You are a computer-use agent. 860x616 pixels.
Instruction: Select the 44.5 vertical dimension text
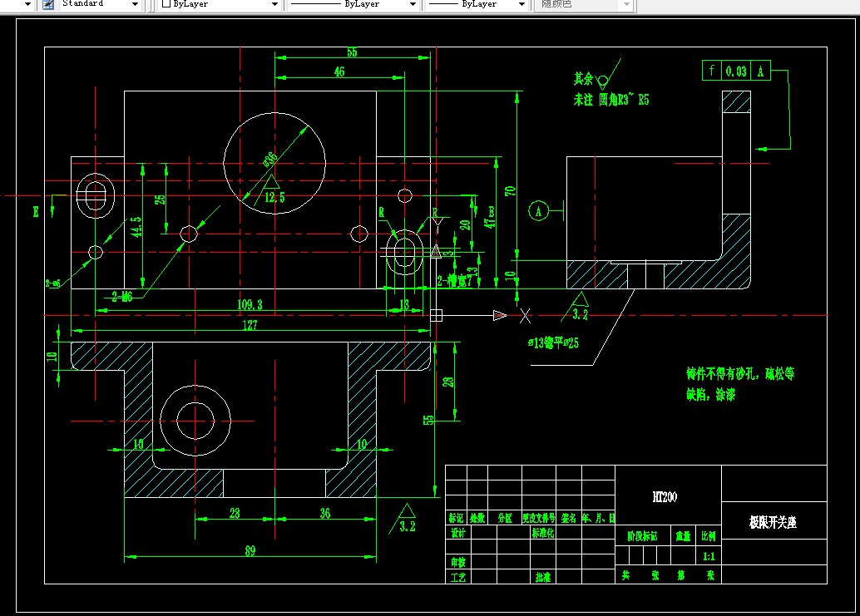pos(136,226)
